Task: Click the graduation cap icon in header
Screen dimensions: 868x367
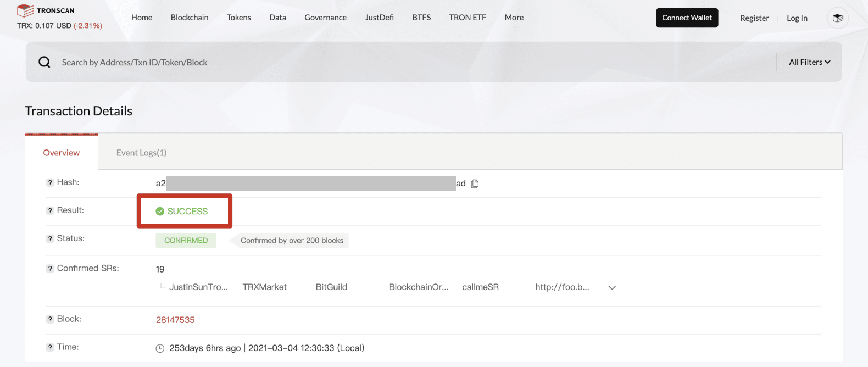Action: point(837,18)
